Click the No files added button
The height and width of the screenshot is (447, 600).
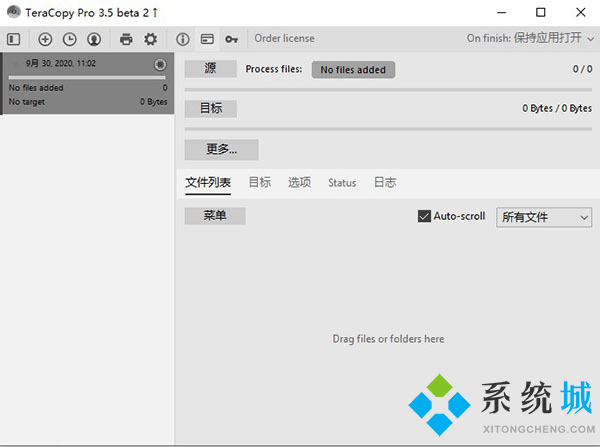pos(353,70)
